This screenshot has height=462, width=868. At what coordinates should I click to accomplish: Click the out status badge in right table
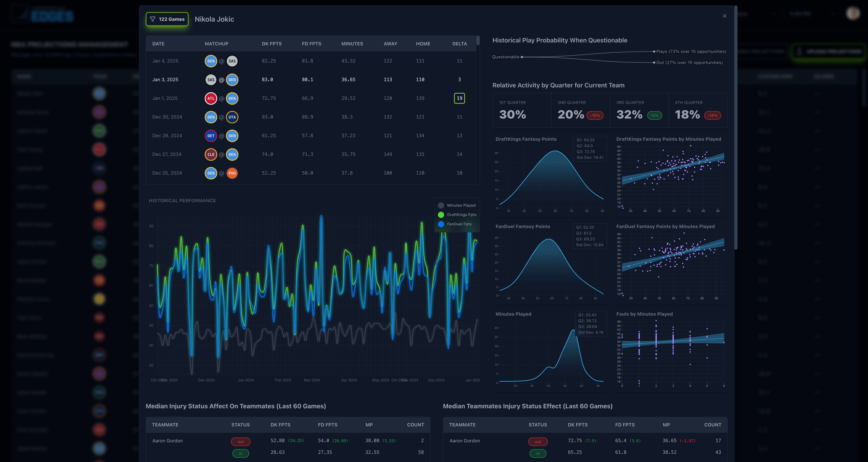[538, 442]
